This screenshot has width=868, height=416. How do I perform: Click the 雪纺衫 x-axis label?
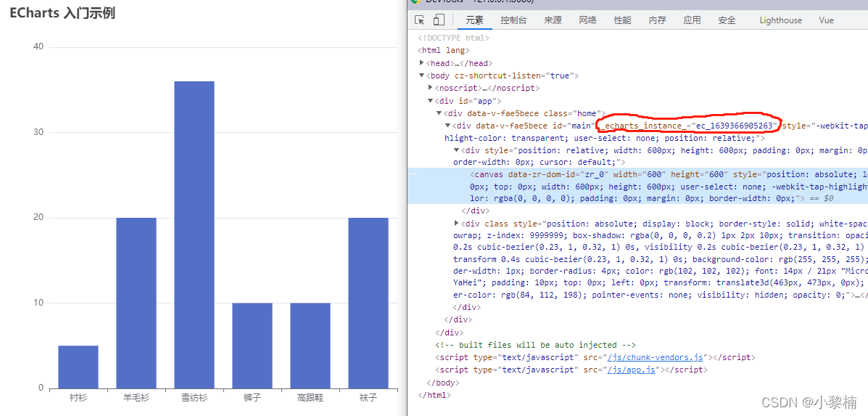[x=194, y=398]
